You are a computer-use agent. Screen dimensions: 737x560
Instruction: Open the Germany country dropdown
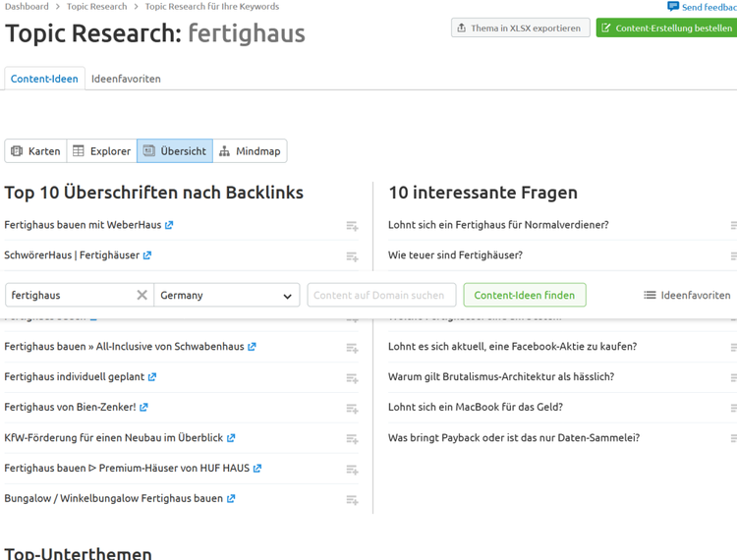click(227, 295)
